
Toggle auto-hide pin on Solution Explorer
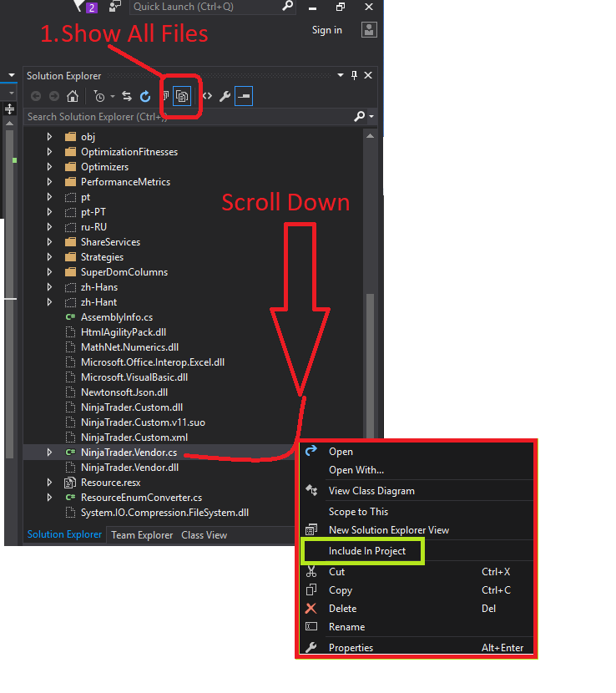pos(354,76)
